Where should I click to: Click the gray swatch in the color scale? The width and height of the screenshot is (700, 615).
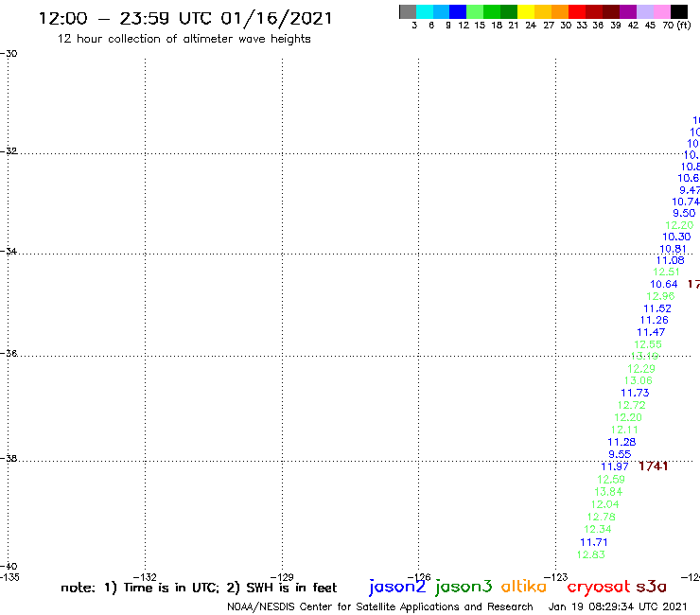408,11
